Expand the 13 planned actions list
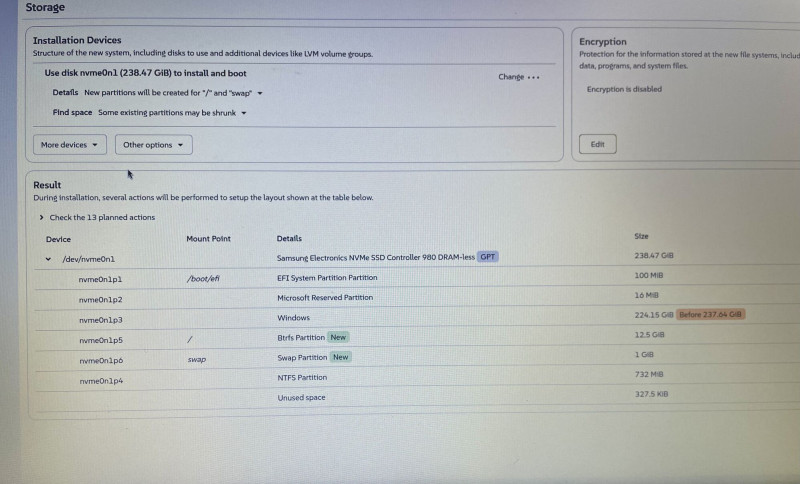The width and height of the screenshot is (800, 484). tap(98, 217)
